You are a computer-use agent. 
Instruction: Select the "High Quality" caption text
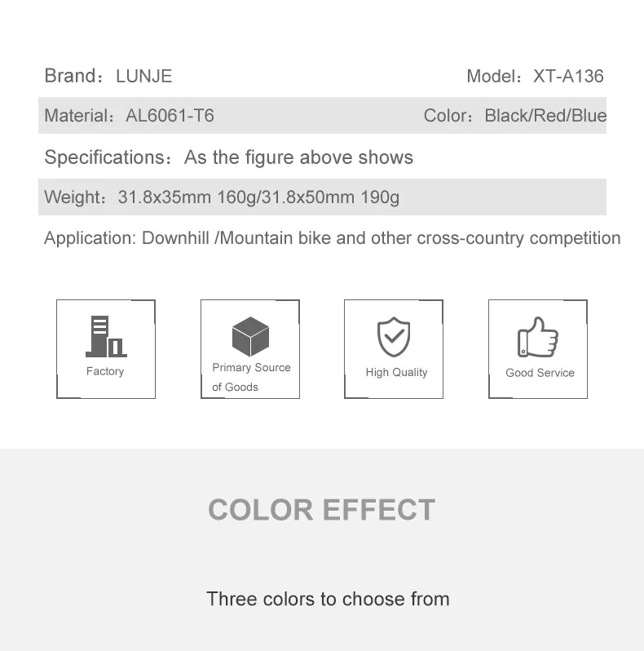(x=396, y=372)
